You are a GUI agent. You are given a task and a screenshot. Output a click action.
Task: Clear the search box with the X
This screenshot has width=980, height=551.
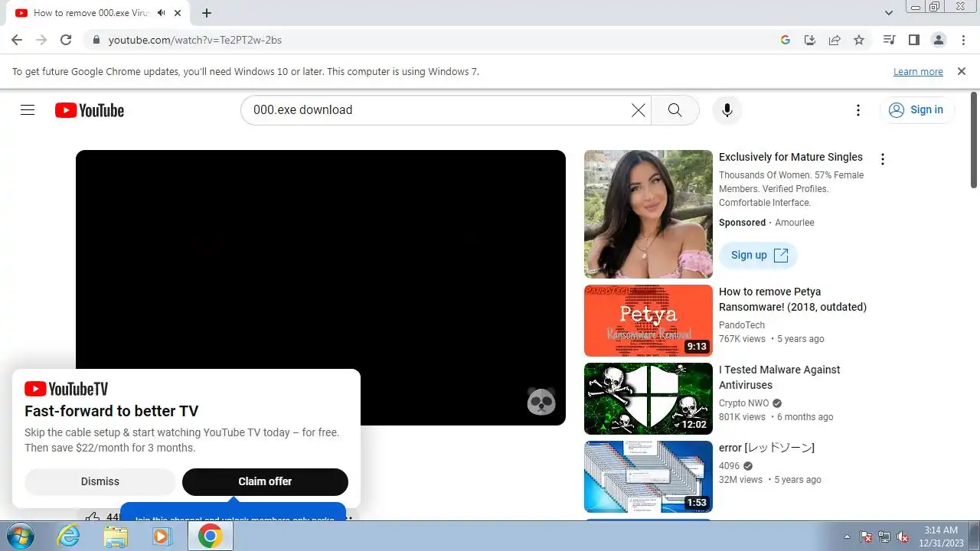pos(638,110)
